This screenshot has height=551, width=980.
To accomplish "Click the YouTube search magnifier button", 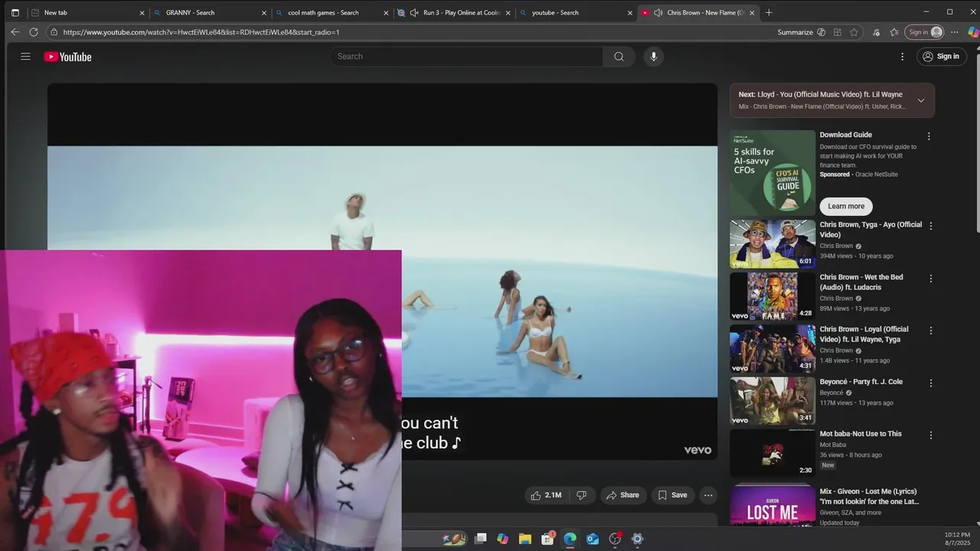I will pos(619,57).
